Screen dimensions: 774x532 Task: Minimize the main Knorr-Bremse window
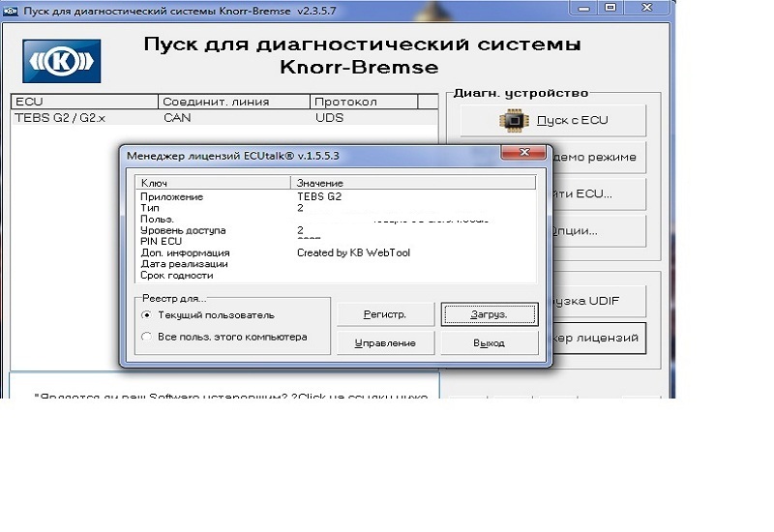point(583,8)
